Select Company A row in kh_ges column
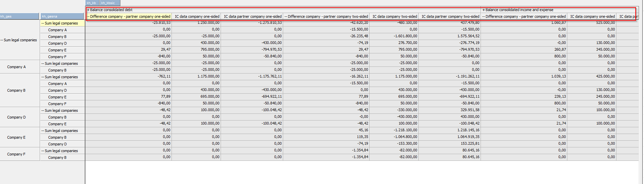This screenshot has height=184, width=644. click(20, 67)
